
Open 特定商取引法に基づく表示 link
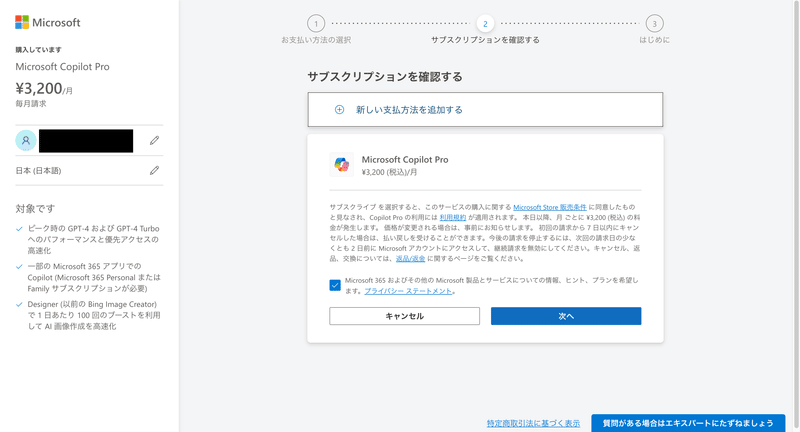533,423
